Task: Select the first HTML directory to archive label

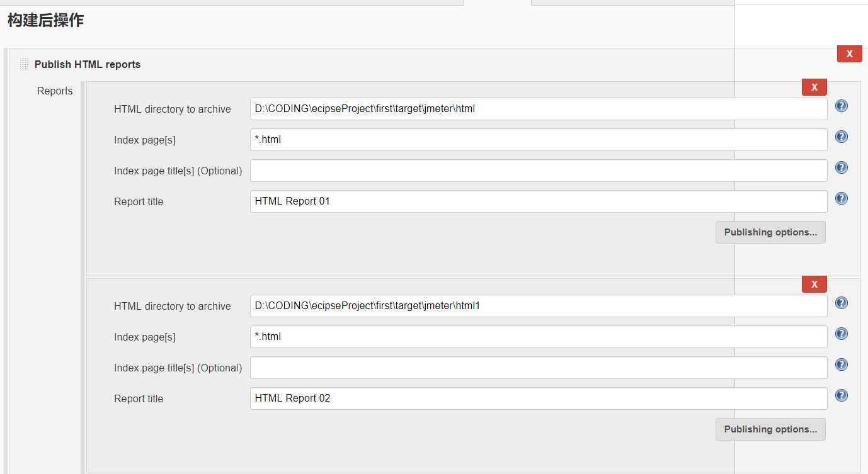Action: [x=173, y=110]
